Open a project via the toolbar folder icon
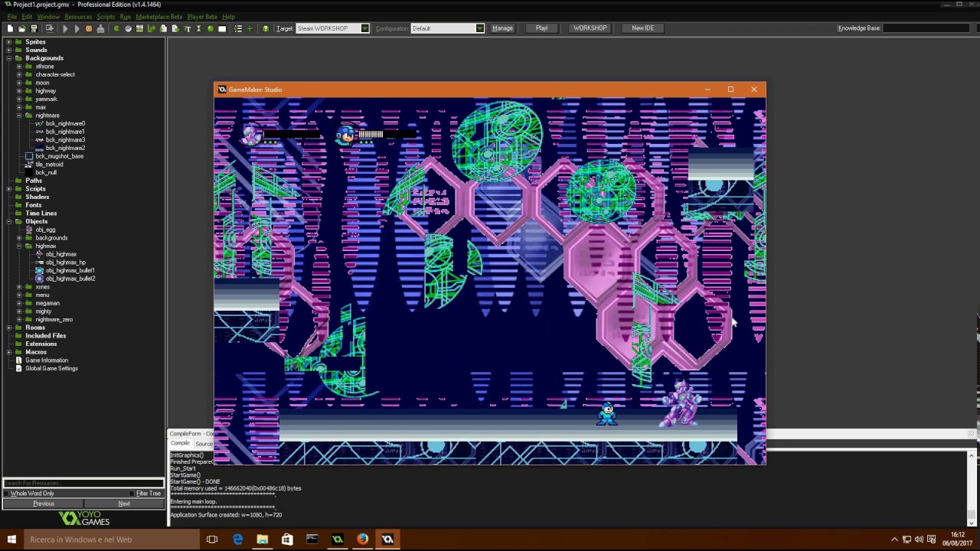The height and width of the screenshot is (551, 980). click(21, 28)
